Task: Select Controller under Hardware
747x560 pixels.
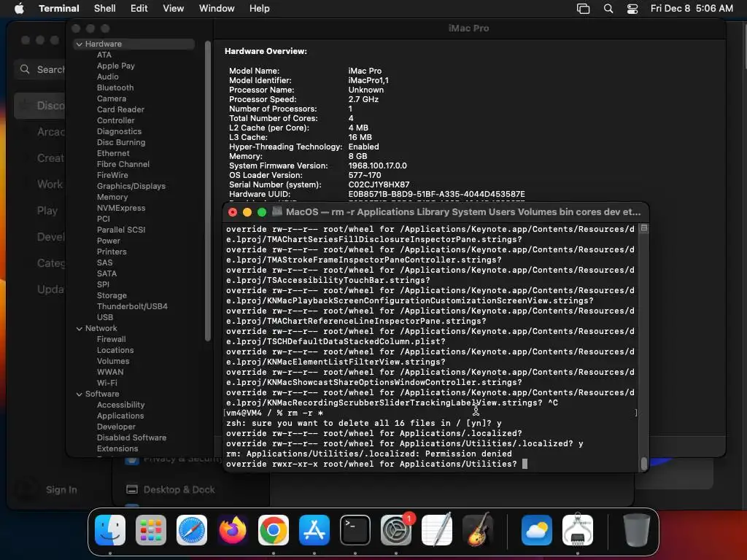Action: point(116,120)
